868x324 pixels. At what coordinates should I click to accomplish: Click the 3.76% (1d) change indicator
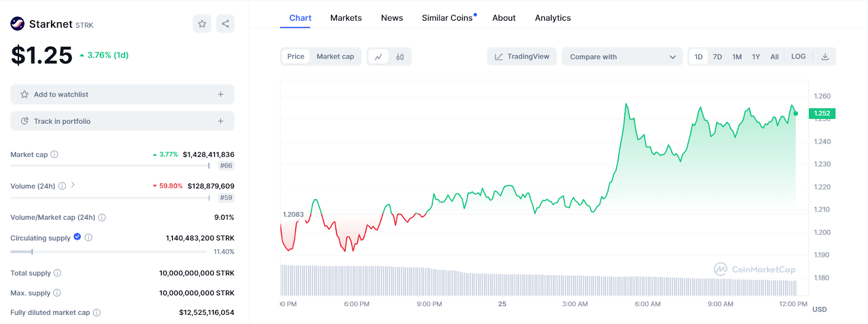click(x=104, y=55)
